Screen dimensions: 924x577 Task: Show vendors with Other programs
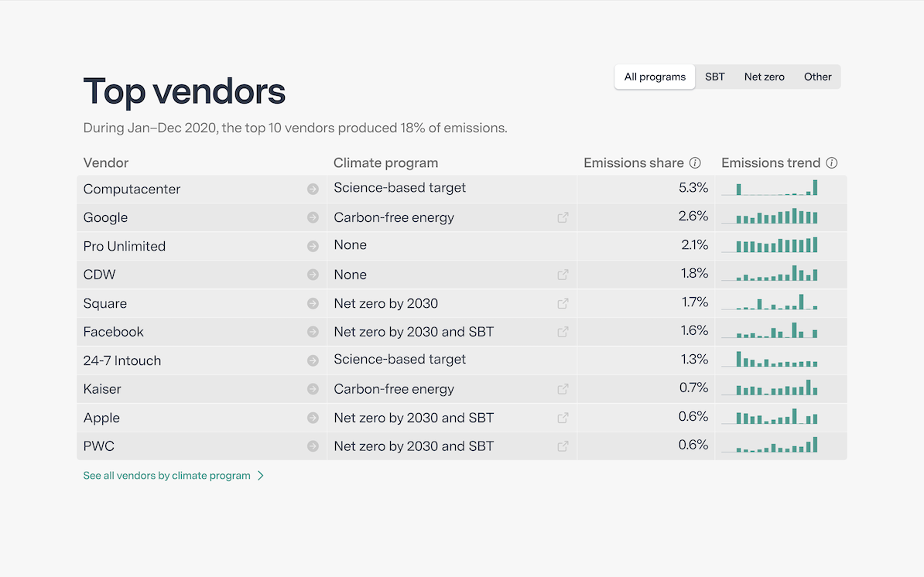(817, 77)
